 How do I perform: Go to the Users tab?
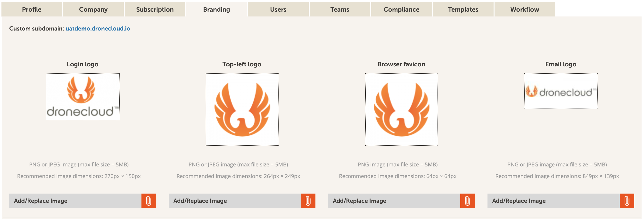point(278,9)
